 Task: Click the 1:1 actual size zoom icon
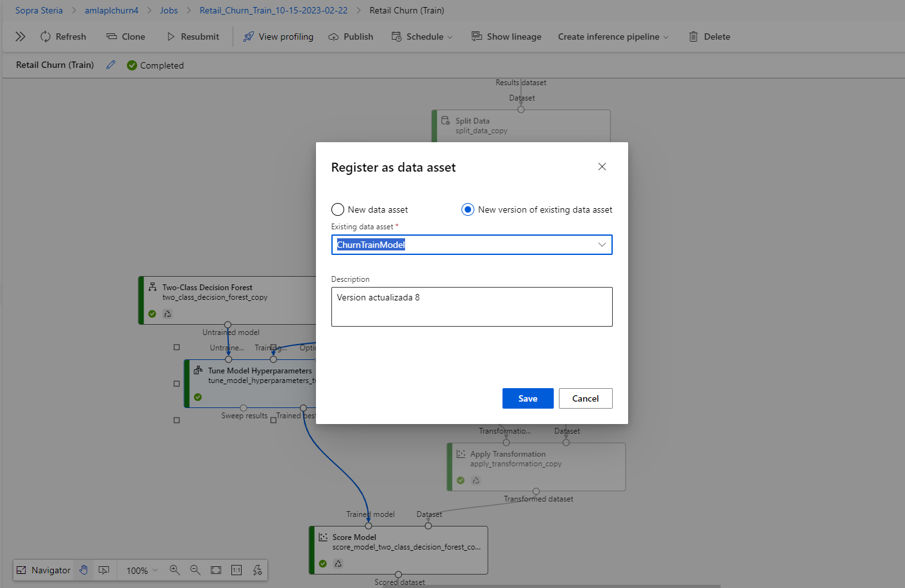pos(236,570)
